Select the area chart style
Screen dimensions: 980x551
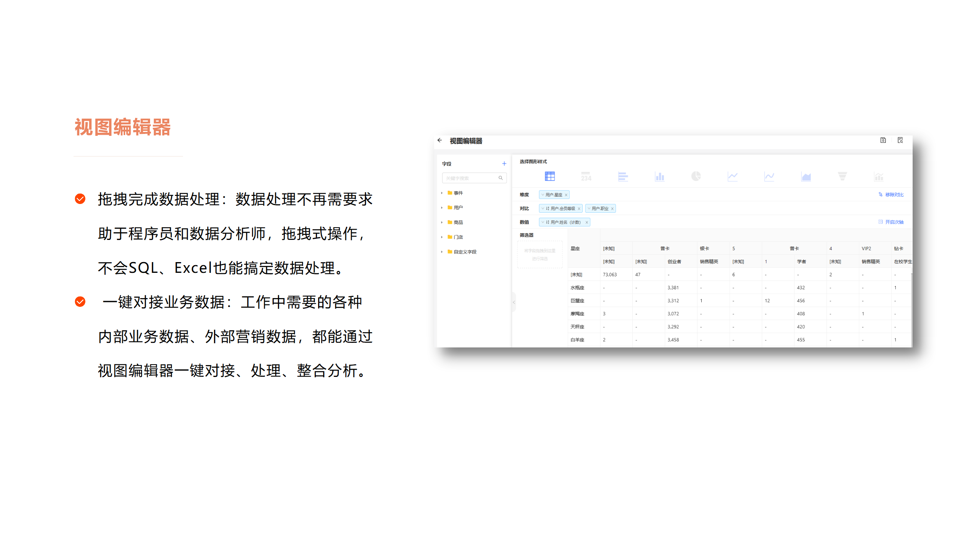coord(806,176)
